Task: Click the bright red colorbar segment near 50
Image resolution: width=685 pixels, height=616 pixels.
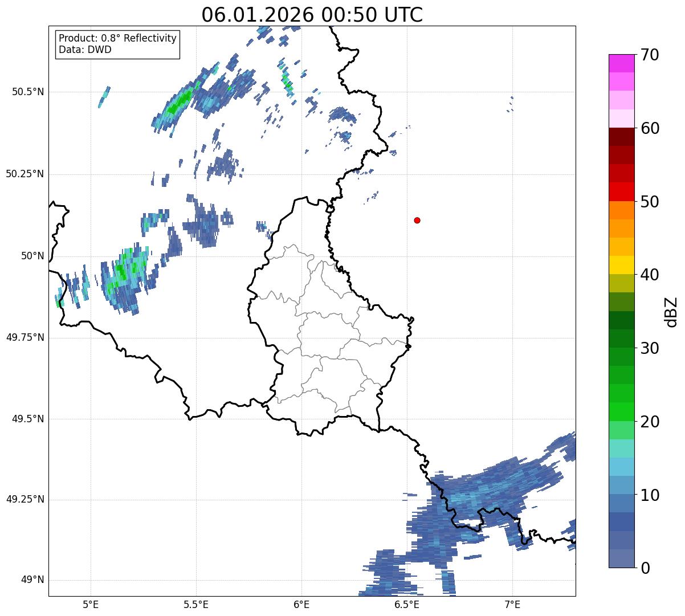Action: tap(622, 192)
